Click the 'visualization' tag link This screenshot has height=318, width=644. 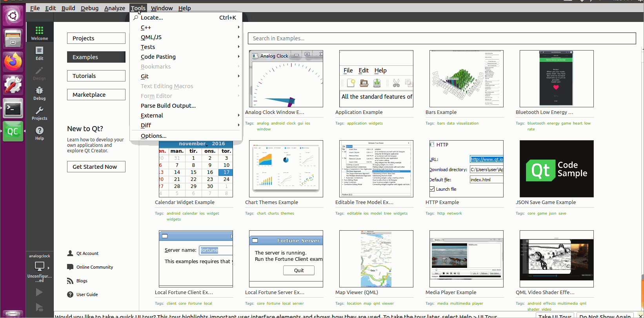click(467, 123)
